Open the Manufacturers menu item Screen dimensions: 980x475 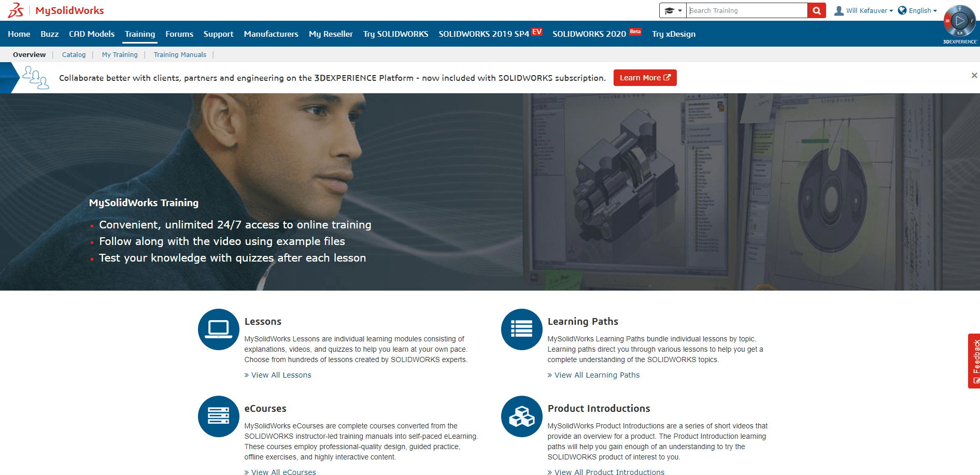tap(271, 34)
